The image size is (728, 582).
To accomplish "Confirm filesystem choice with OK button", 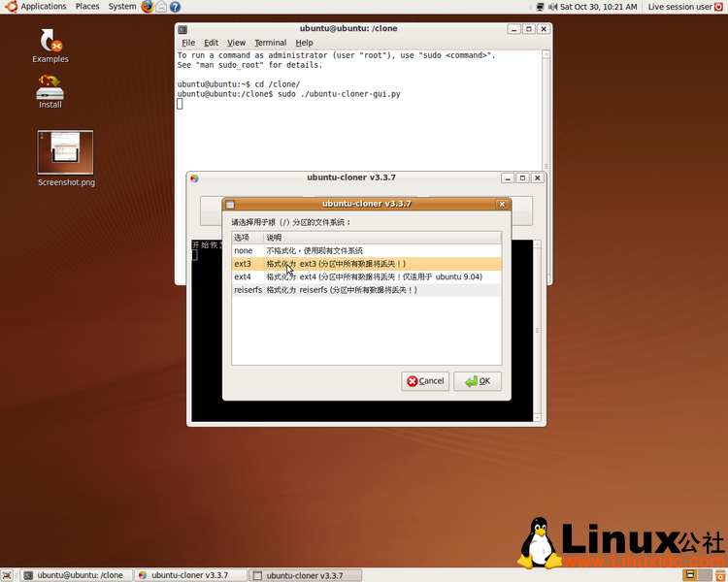I will click(x=478, y=381).
